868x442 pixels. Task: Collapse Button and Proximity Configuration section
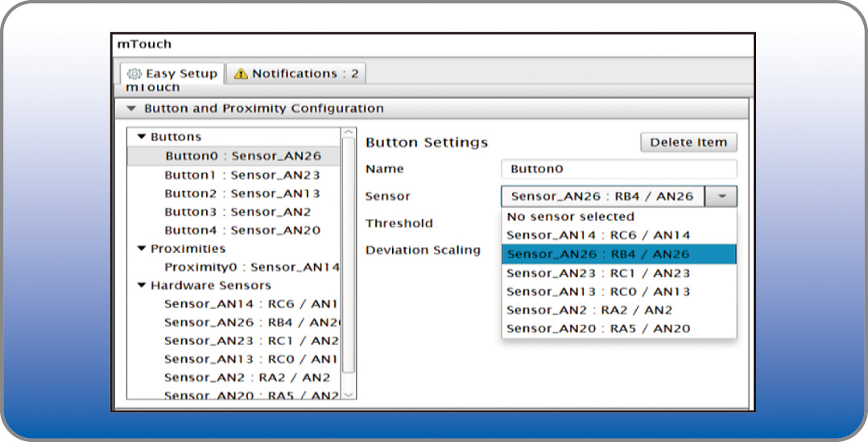tap(132, 109)
